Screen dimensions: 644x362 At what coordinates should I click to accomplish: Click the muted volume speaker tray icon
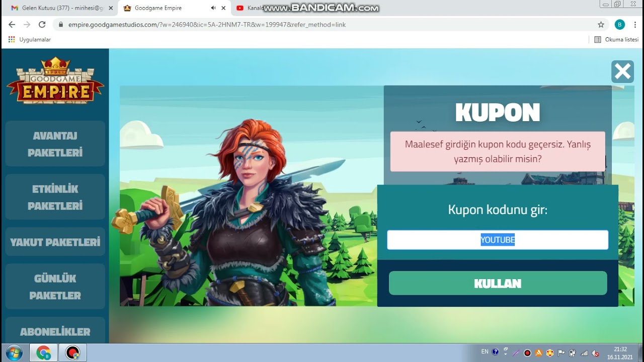[x=596, y=353]
